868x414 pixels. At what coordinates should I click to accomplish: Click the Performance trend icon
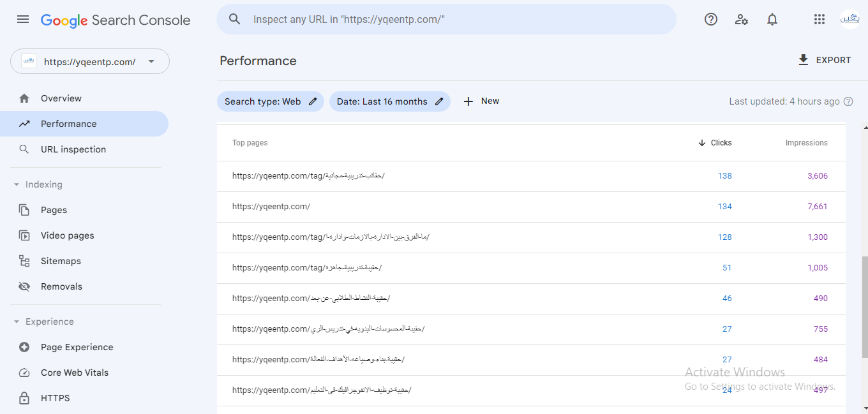coord(24,124)
